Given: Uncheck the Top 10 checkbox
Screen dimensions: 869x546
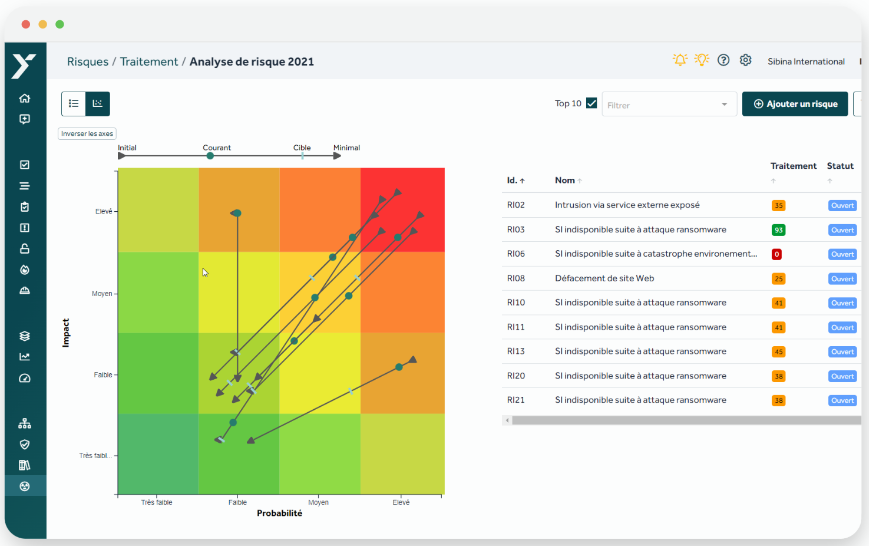Looking at the screenshot, I should (x=591, y=103).
